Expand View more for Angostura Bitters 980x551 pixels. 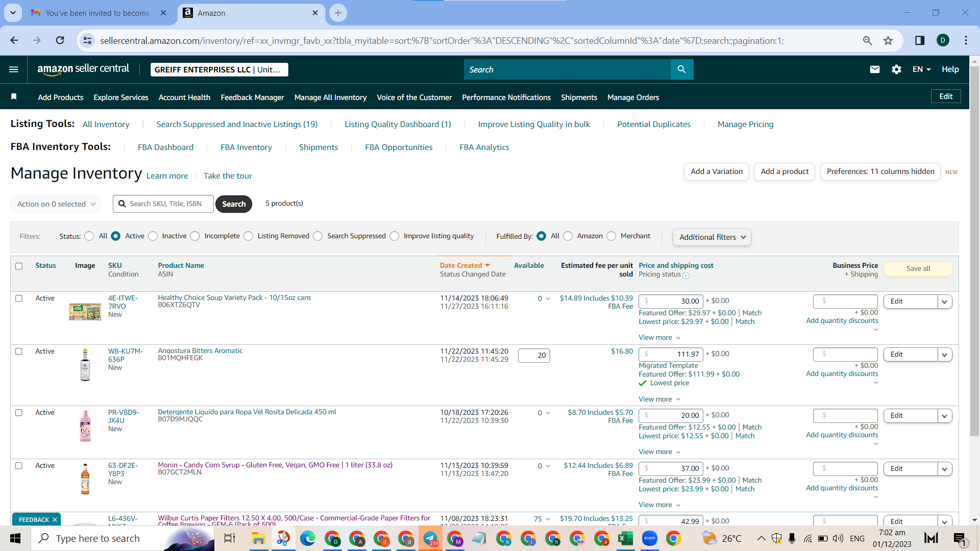[659, 399]
